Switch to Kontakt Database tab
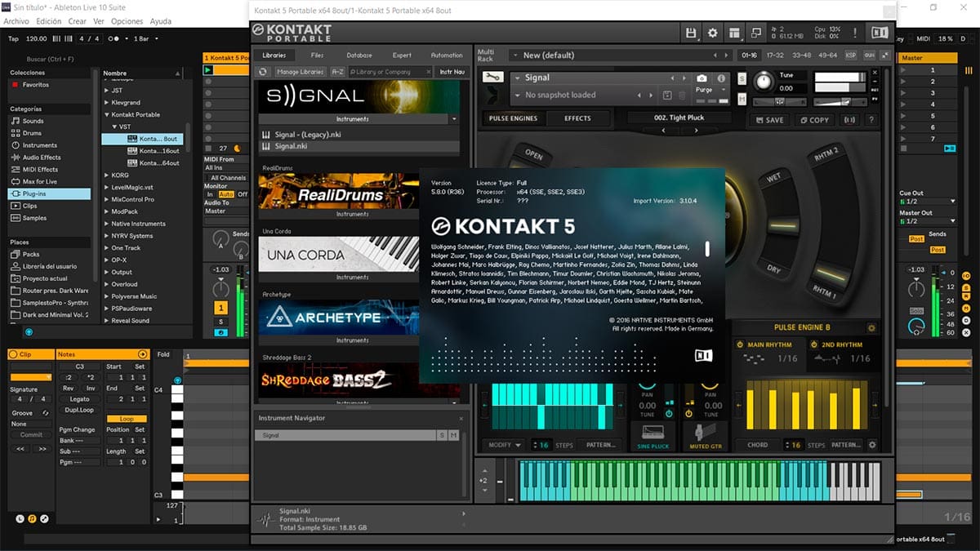Screen dimensions: 980x551 (359, 55)
